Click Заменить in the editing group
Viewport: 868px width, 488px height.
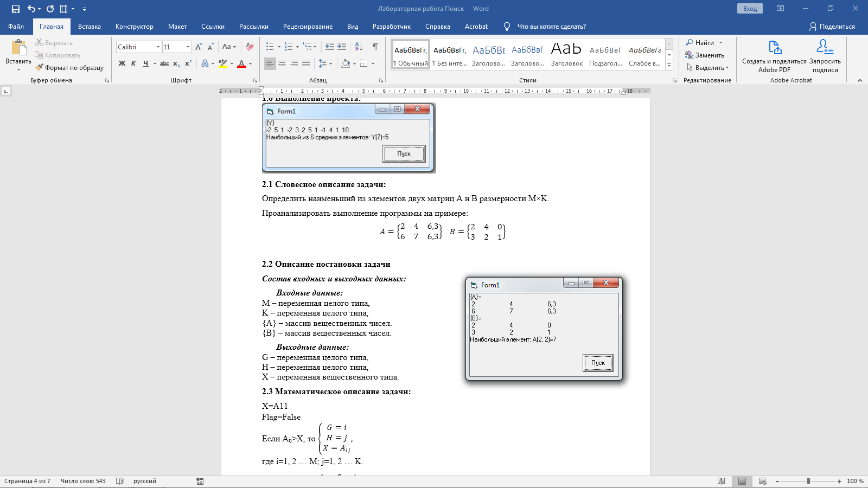[705, 55]
